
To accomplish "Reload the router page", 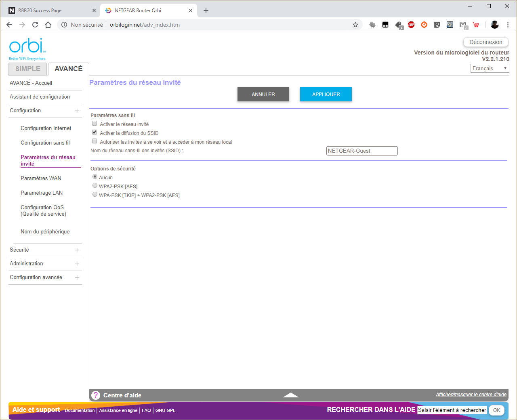I will click(35, 25).
